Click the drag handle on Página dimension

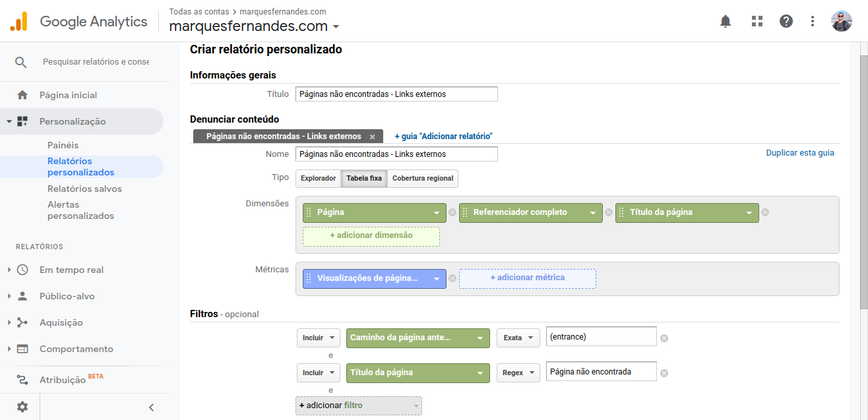click(x=309, y=212)
